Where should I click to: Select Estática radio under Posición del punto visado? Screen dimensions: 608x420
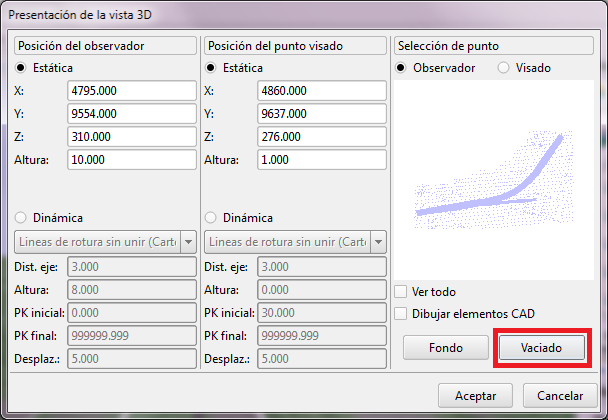click(211, 68)
